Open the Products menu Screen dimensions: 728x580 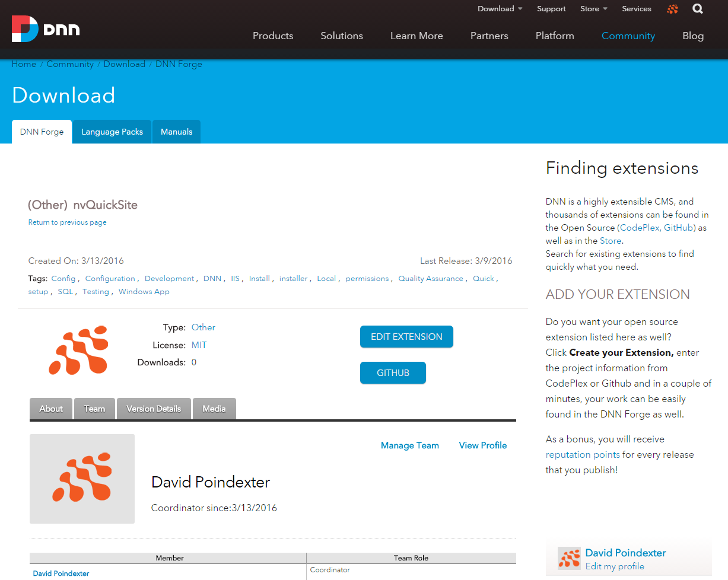coord(273,36)
